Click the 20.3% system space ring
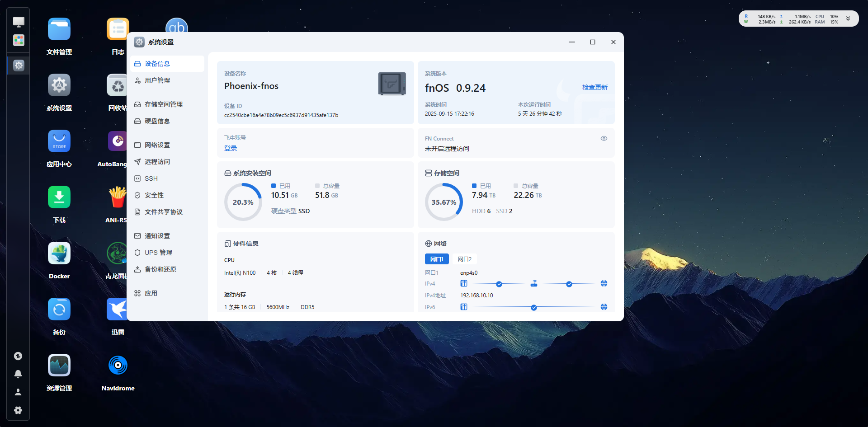This screenshot has height=427, width=868. click(243, 202)
